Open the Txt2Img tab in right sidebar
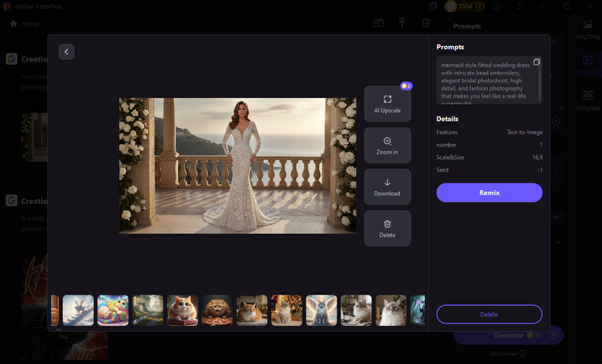602x364 pixels. (x=587, y=66)
